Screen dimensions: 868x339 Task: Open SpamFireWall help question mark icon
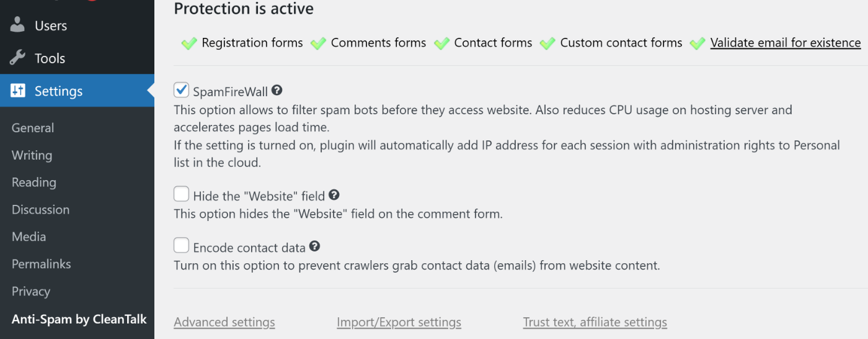(x=277, y=91)
